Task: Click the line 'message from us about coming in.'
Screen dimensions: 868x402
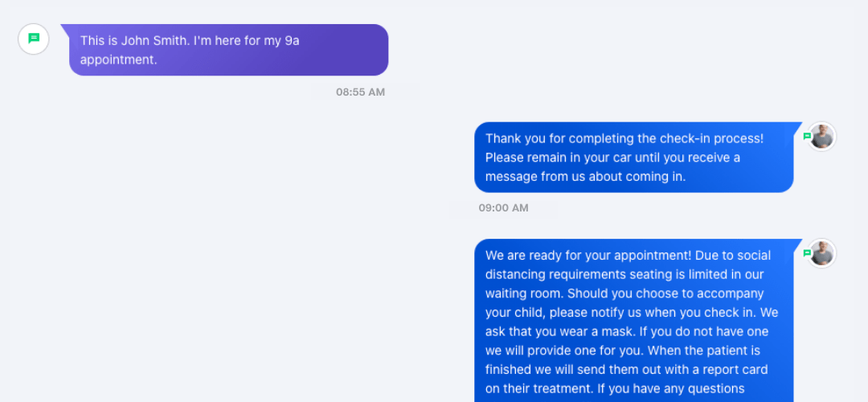Action: 586,177
